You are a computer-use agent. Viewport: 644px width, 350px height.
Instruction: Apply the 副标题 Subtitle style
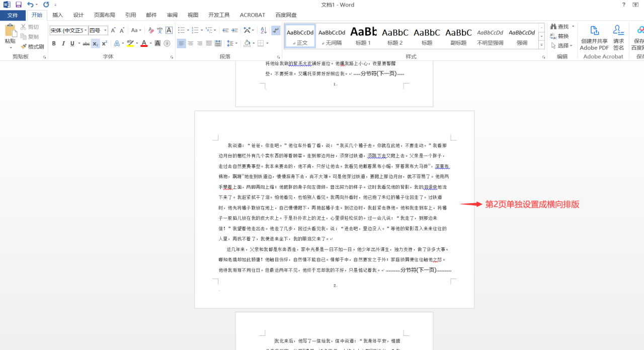click(458, 36)
